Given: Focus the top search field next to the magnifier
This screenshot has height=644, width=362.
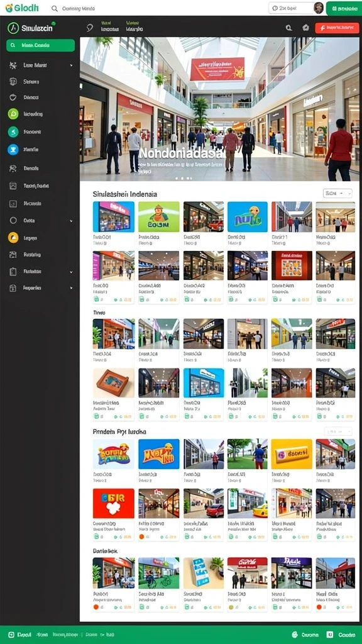Looking at the screenshot, I should coord(78,8).
